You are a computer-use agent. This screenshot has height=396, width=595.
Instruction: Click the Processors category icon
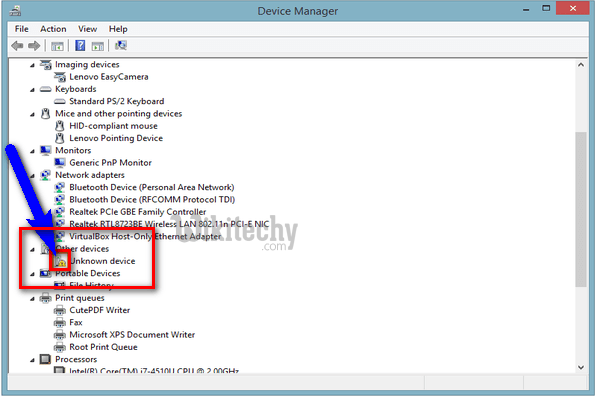pos(46,359)
